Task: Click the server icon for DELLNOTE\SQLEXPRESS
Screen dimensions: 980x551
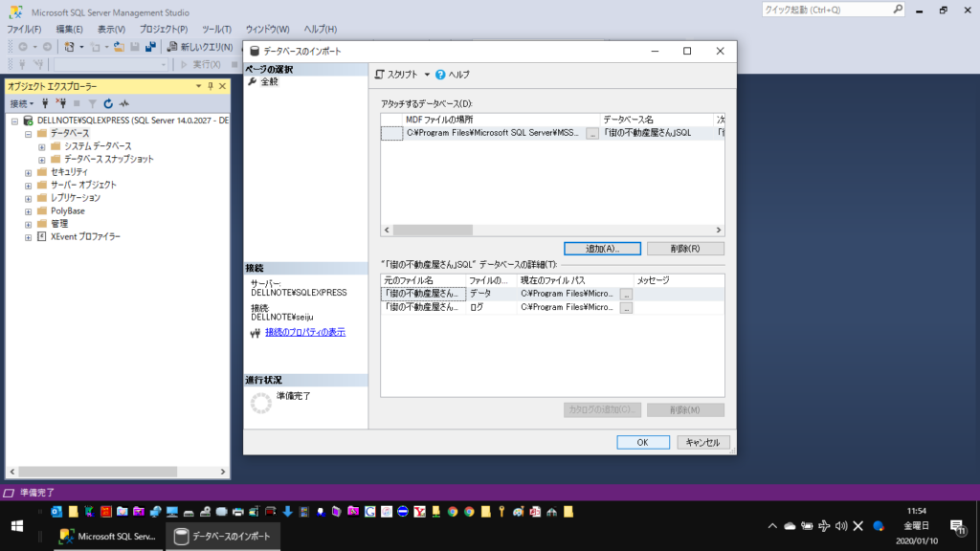Action: pos(28,121)
